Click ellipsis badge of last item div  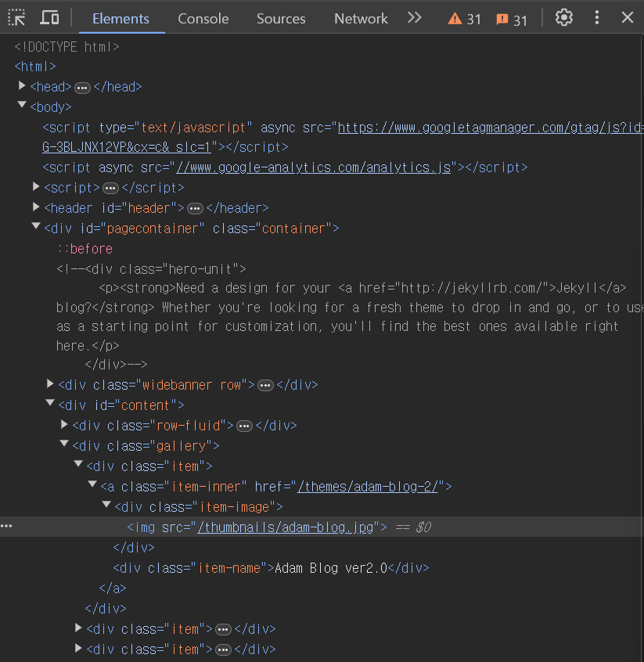pos(223,650)
